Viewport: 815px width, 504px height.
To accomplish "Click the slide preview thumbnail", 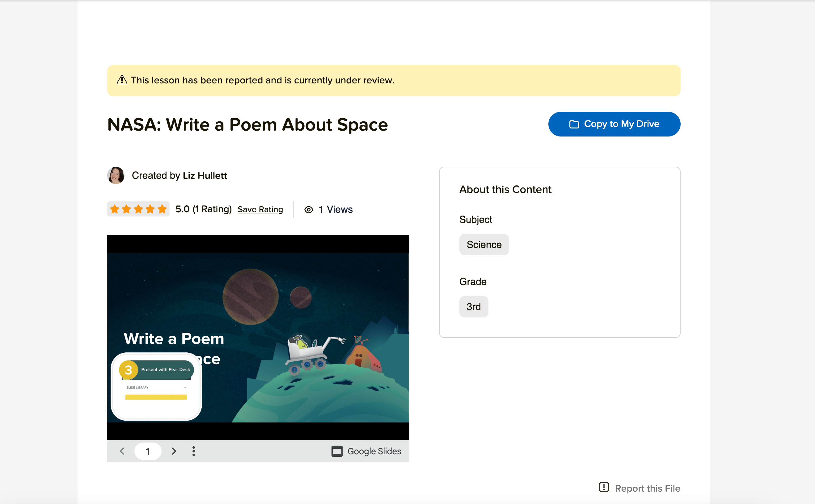I will coord(258,337).
